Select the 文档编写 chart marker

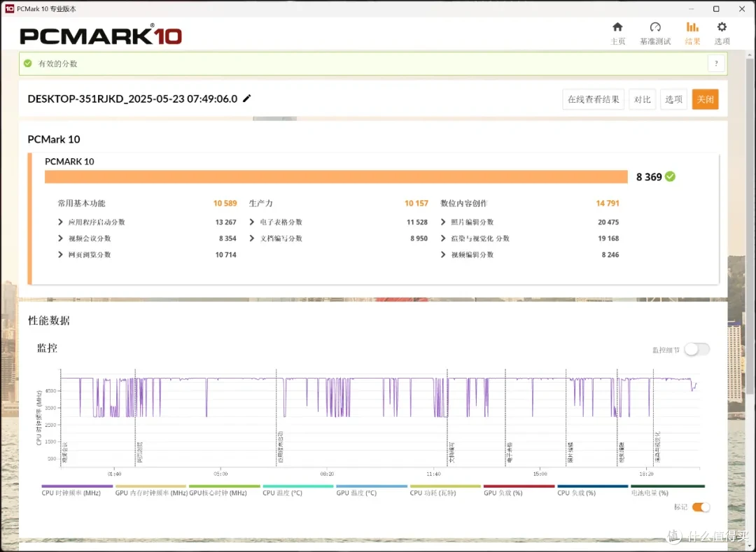click(451, 453)
